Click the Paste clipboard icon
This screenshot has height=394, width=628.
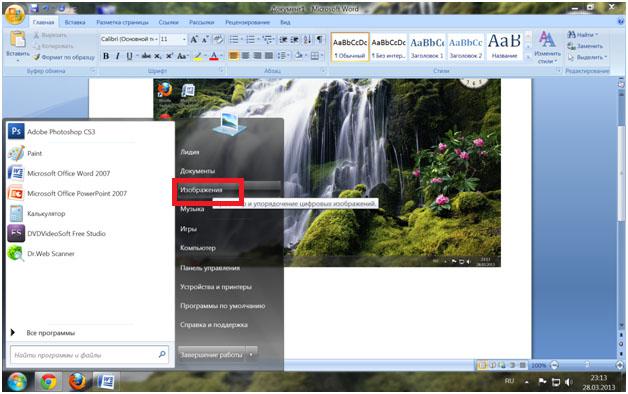point(18,39)
